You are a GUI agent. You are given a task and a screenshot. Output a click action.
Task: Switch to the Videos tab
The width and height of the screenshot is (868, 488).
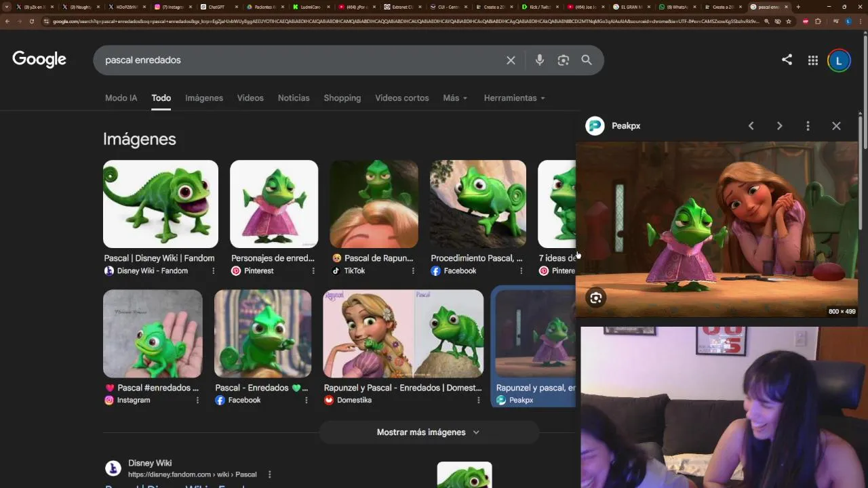pos(250,98)
